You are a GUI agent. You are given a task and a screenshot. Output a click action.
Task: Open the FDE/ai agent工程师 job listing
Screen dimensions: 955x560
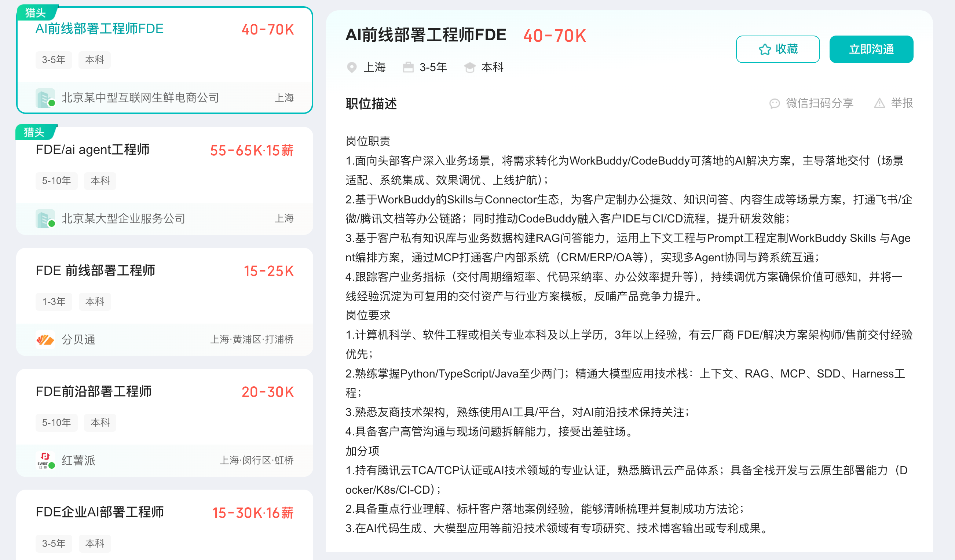[92, 150]
